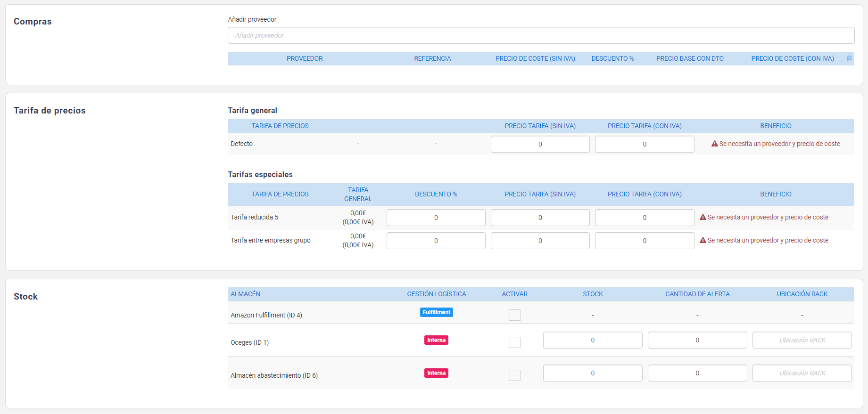The width and height of the screenshot is (868, 414).
Task: Click Almacén abastecimiento (ID 6) row label
Action: (x=274, y=375)
